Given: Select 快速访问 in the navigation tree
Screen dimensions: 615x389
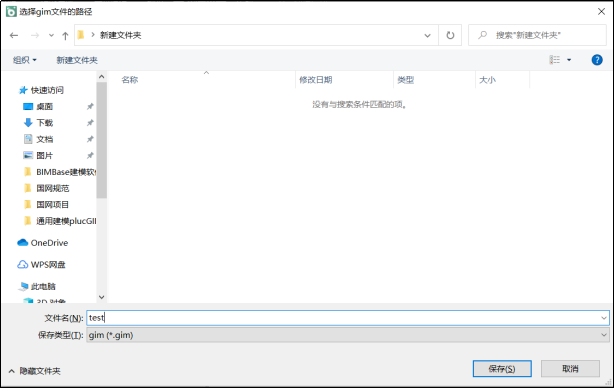Looking at the screenshot, I should 47,90.
